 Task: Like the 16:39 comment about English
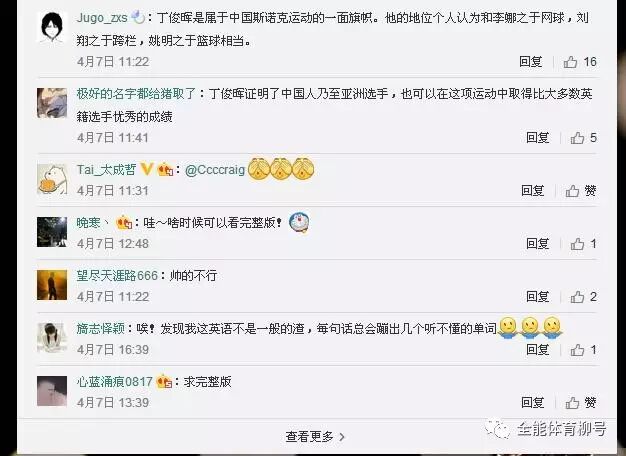583,350
